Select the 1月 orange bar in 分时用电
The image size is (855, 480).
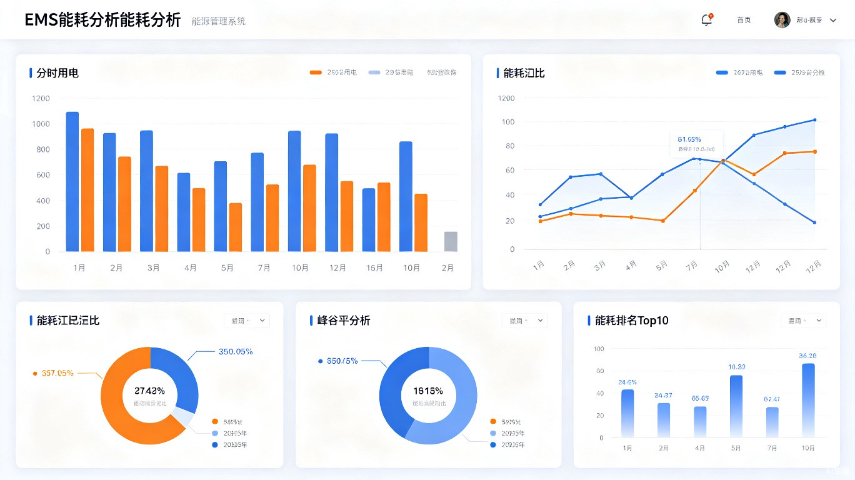click(87, 190)
